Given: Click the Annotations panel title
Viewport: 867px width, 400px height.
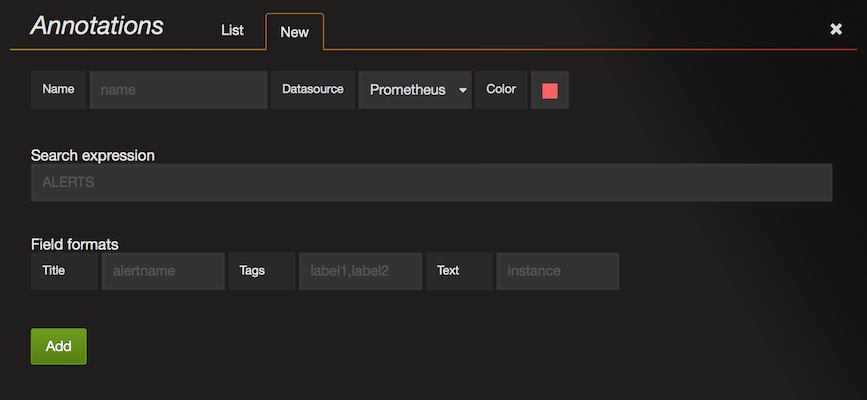Looking at the screenshot, I should (97, 27).
